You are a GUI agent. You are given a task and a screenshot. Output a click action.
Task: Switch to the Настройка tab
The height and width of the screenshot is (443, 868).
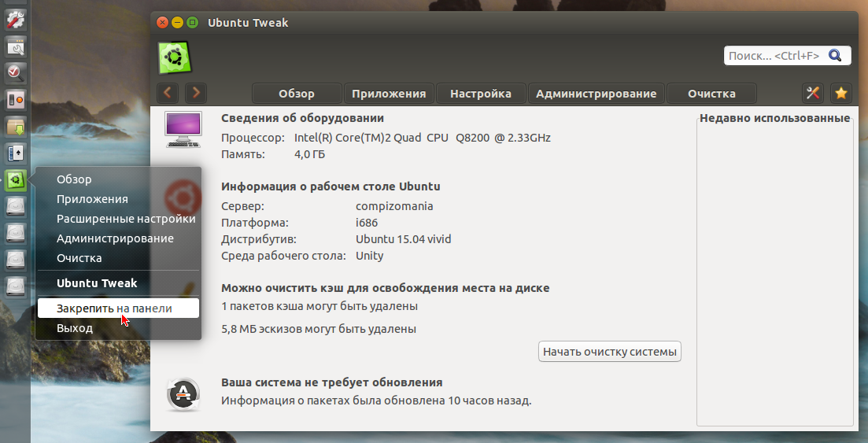click(x=481, y=94)
